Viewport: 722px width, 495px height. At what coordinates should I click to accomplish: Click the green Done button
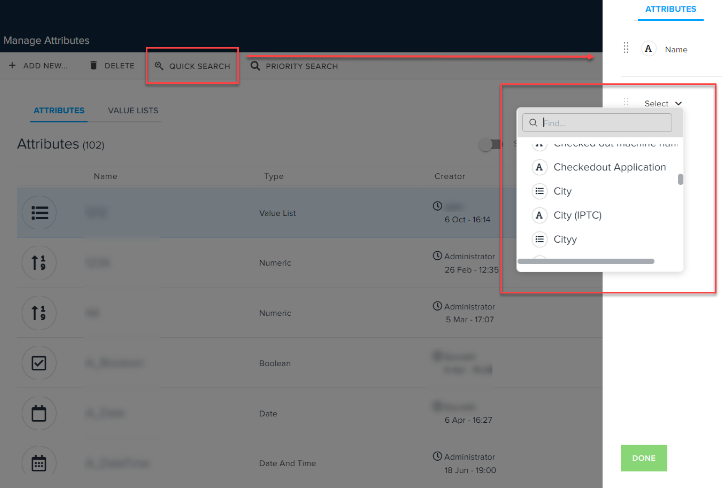(644, 458)
